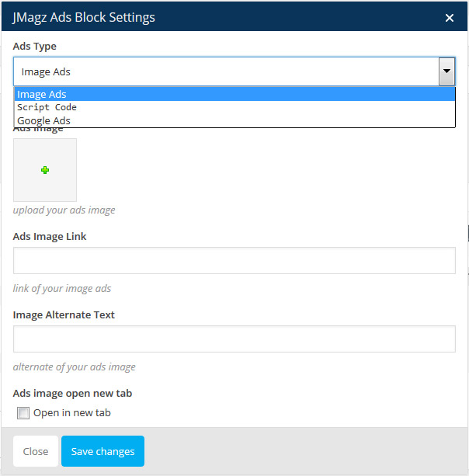Click the 'Image Alternate Text' label

[64, 314]
